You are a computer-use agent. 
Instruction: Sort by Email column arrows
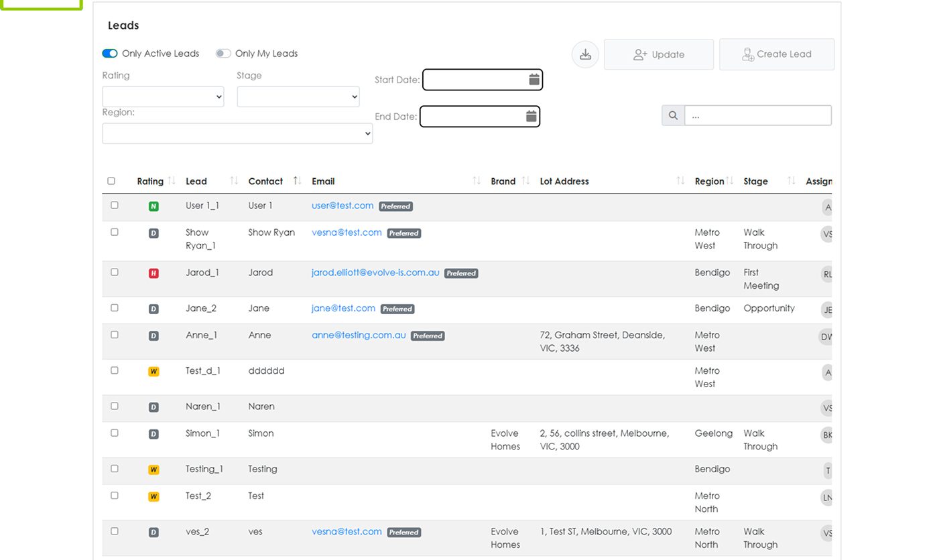(x=477, y=181)
